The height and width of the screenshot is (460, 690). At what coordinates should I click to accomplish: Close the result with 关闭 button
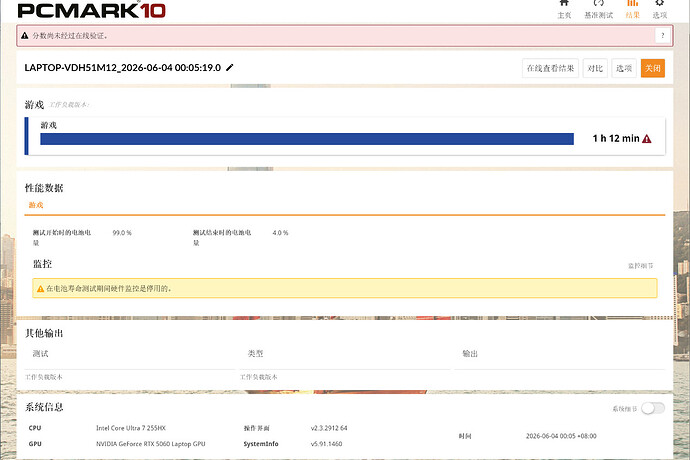pos(653,68)
